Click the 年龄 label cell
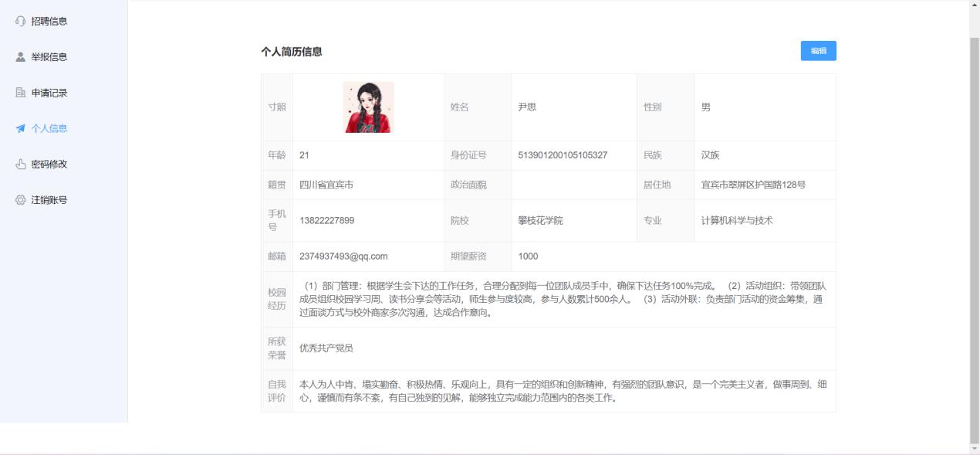 pyautogui.click(x=277, y=155)
